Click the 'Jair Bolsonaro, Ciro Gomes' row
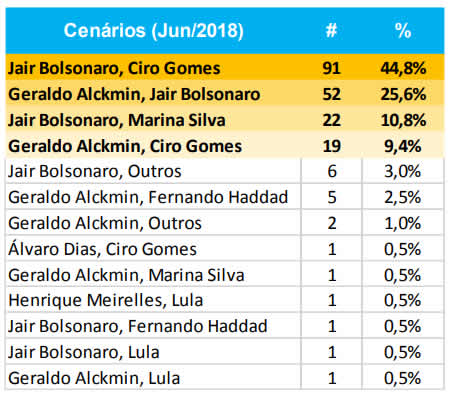Screen dimensions: 451x398 pyautogui.click(x=225, y=68)
